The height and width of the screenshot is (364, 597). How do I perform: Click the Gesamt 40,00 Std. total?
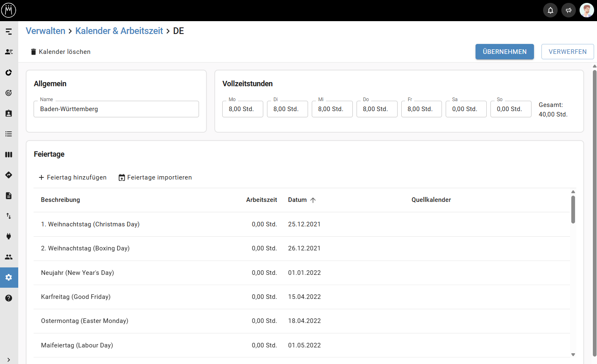click(x=553, y=109)
